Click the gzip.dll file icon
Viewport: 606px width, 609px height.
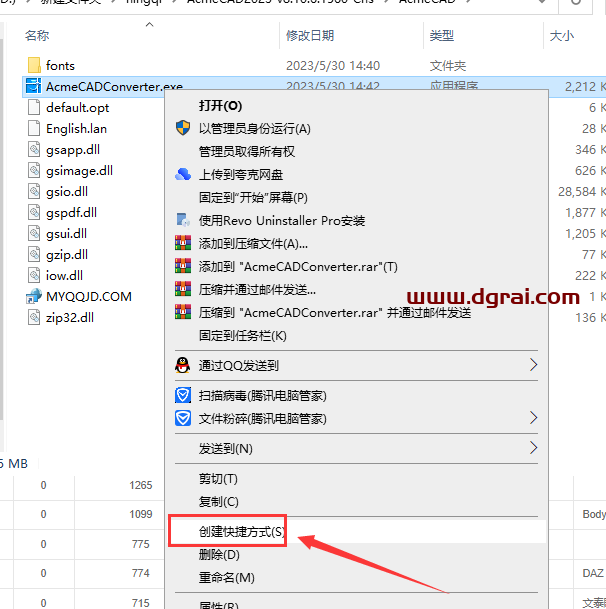click(34, 254)
